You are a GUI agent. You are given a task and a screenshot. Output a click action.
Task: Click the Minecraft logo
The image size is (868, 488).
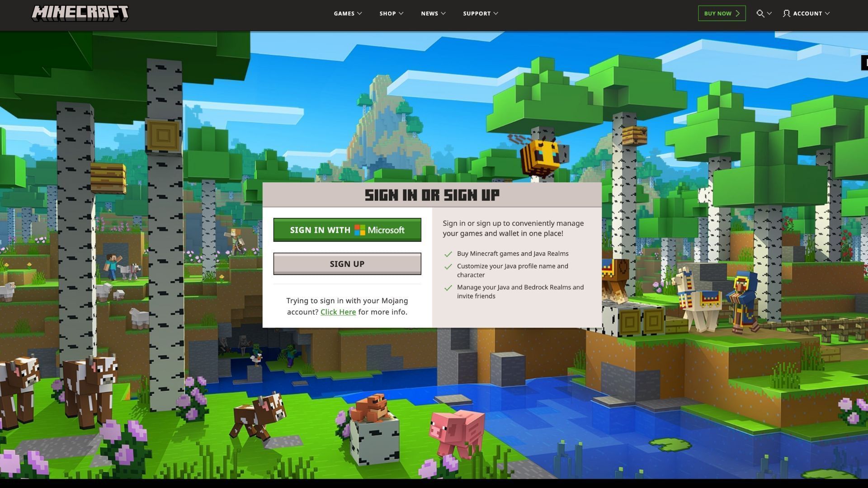80,13
